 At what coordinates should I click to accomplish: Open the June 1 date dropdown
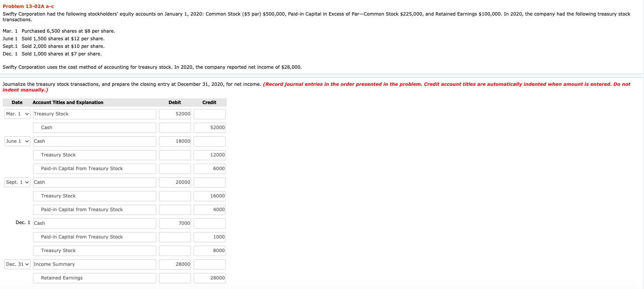click(17, 141)
